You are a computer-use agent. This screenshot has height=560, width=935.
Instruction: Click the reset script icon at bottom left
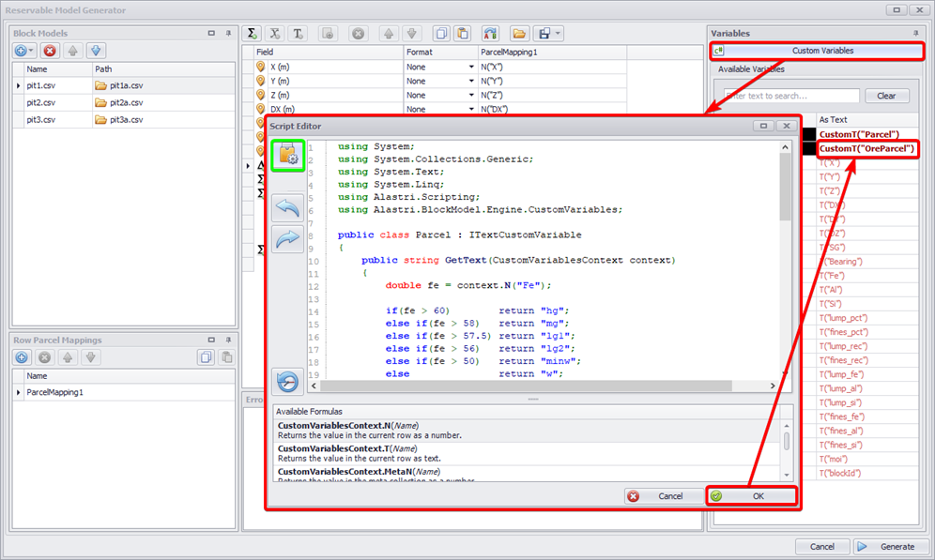pyautogui.click(x=287, y=381)
